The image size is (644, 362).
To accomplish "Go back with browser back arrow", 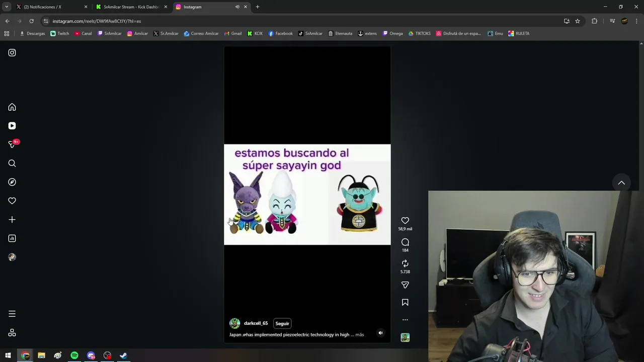I will (7, 21).
